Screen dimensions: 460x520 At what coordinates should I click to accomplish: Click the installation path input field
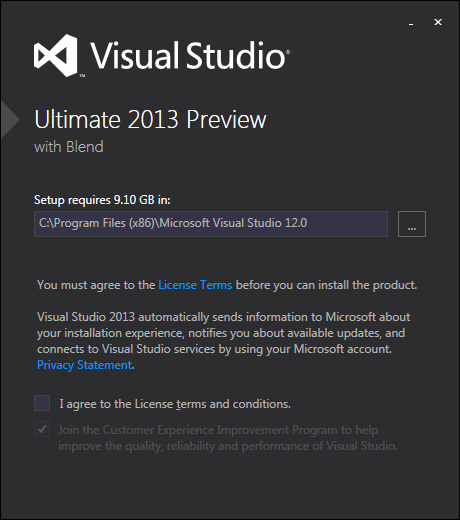[x=211, y=224]
